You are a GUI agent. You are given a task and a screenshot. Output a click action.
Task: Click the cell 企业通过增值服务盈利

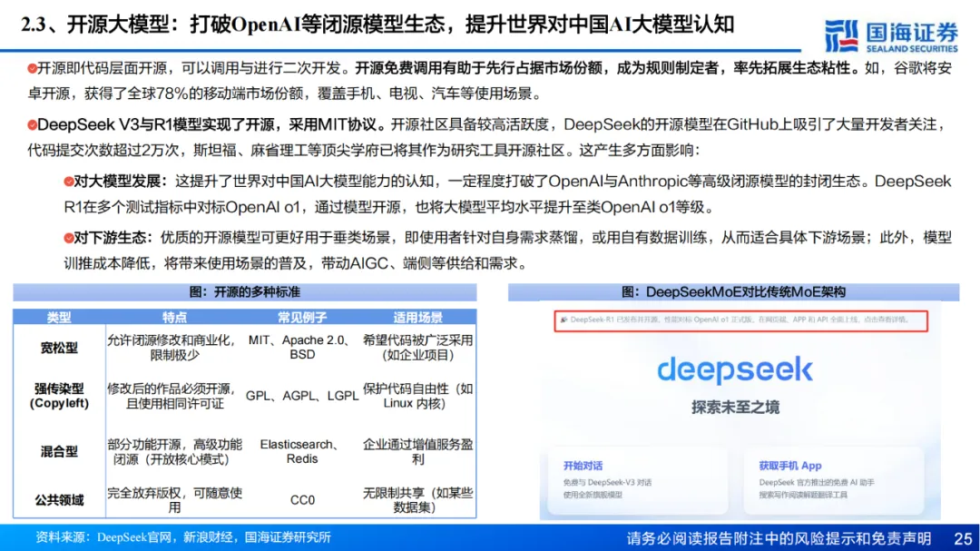click(417, 451)
